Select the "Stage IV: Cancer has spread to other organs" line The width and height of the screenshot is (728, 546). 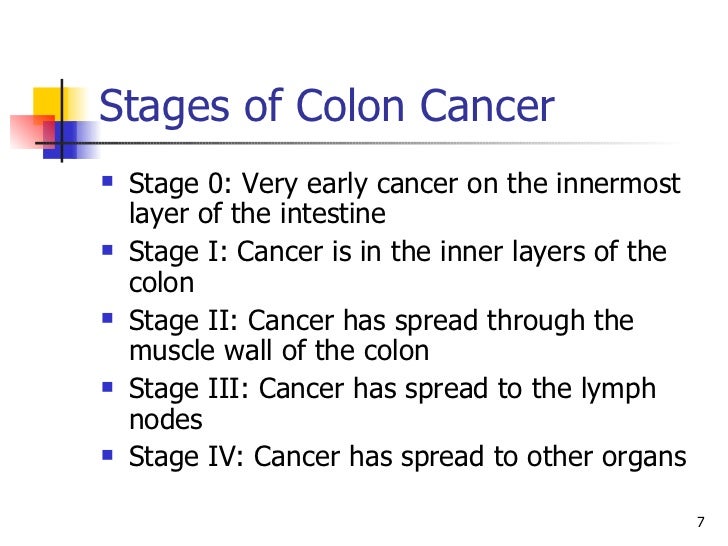pos(408,457)
